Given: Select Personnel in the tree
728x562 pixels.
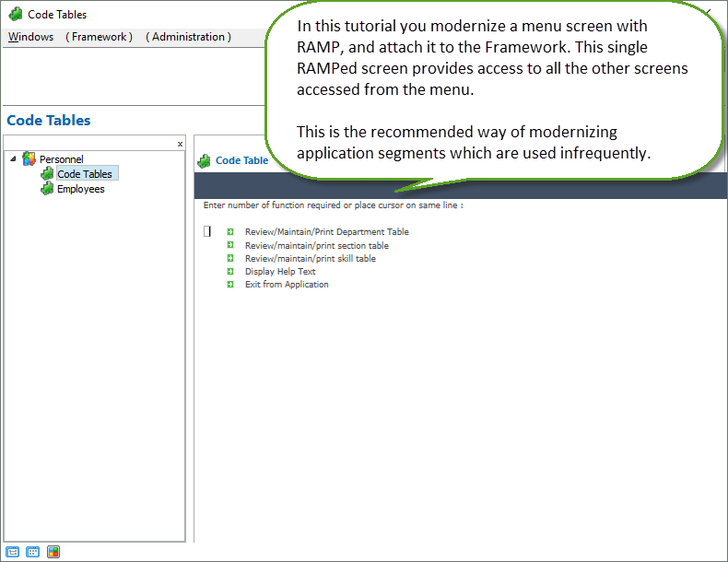Looking at the screenshot, I should click(62, 159).
